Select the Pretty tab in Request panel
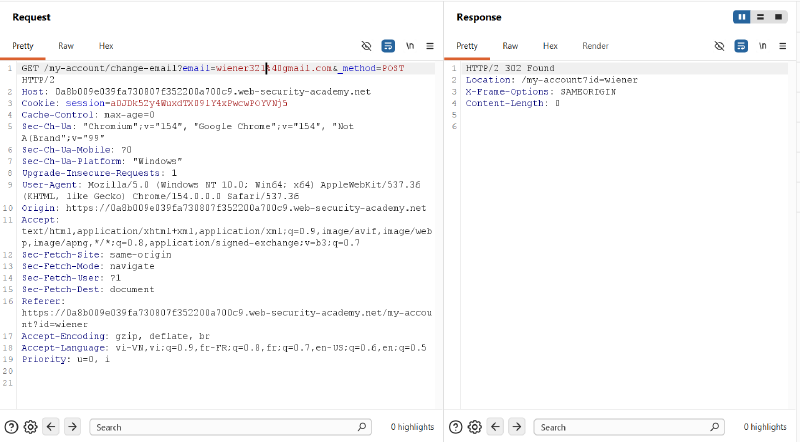This screenshot has height=442, width=800. click(x=23, y=46)
